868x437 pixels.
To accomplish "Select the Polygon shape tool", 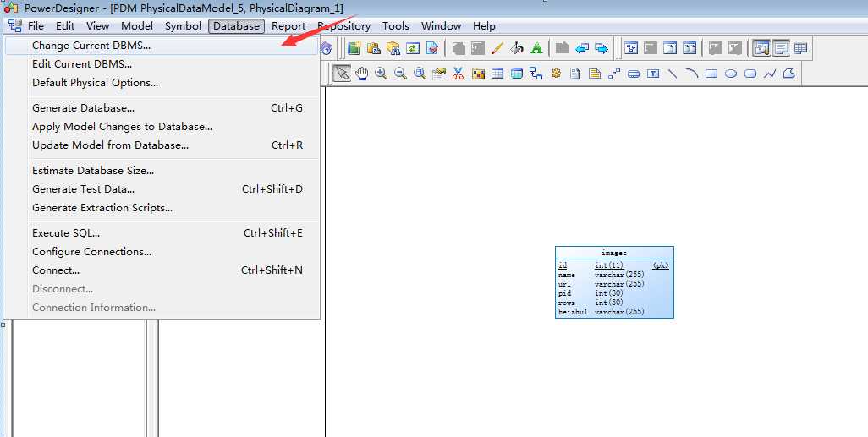I will (x=789, y=73).
